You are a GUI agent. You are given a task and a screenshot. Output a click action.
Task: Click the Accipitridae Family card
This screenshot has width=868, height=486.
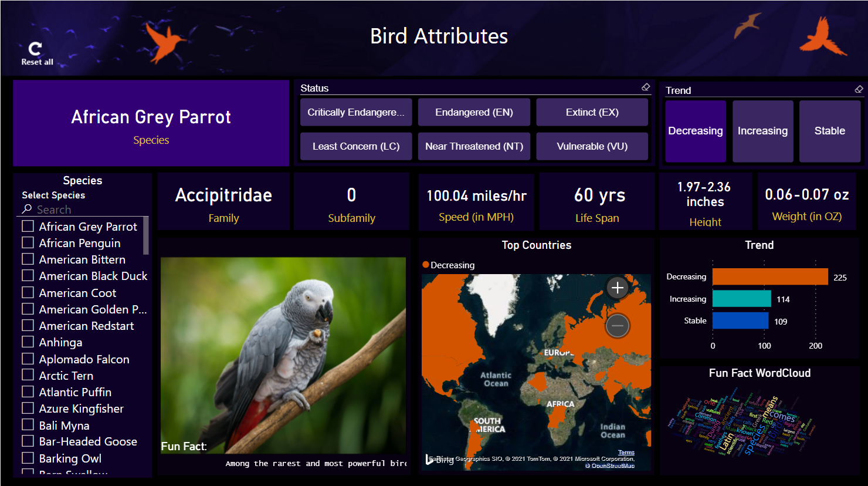click(x=223, y=201)
